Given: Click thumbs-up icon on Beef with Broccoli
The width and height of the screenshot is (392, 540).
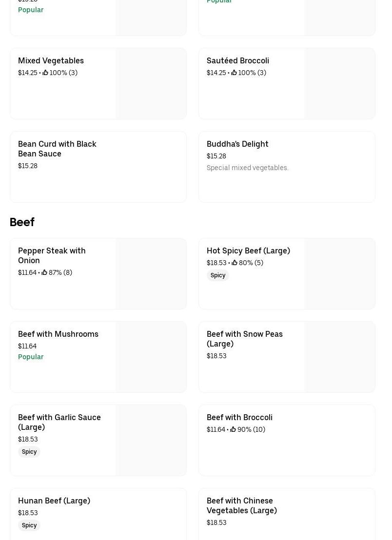Looking at the screenshot, I should (233, 429).
